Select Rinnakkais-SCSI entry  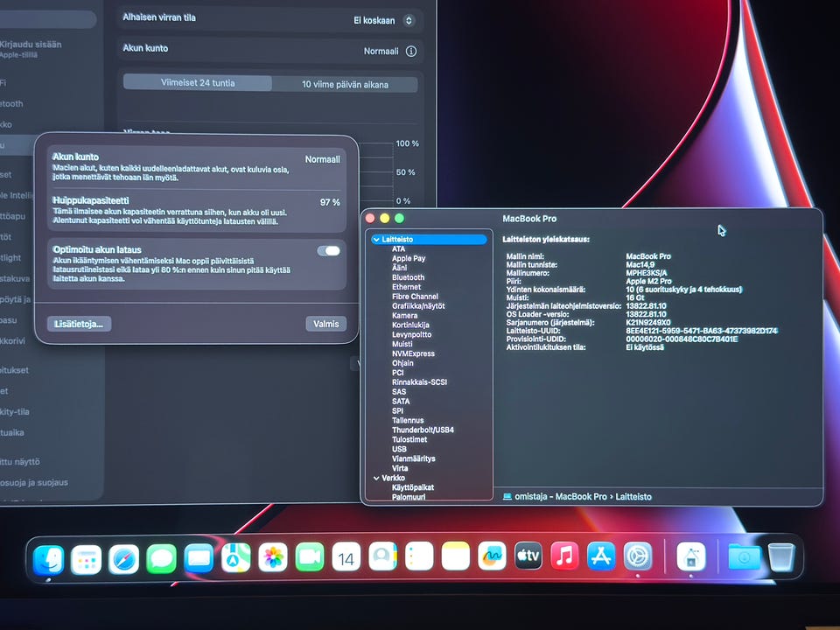click(x=419, y=382)
